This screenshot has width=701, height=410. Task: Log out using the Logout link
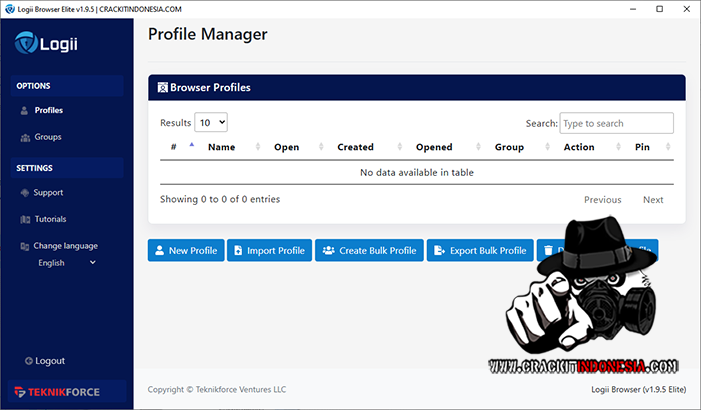click(50, 361)
